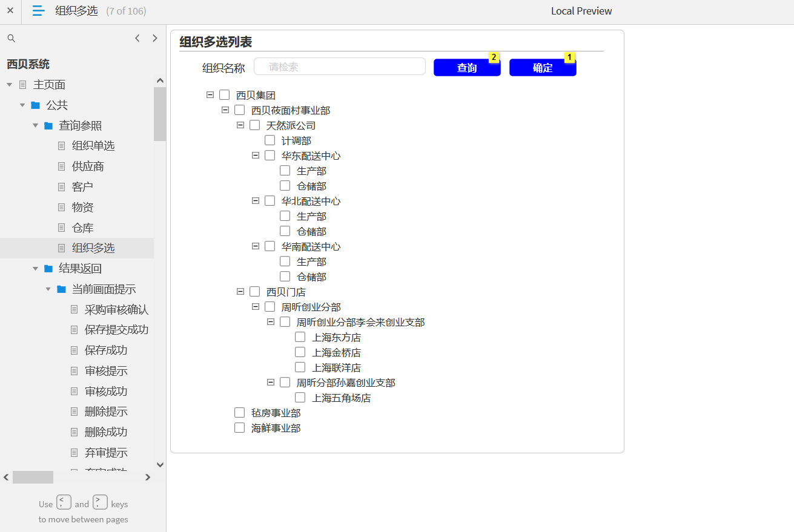Click the Local Preview title text
This screenshot has width=794, height=532.
581,11
